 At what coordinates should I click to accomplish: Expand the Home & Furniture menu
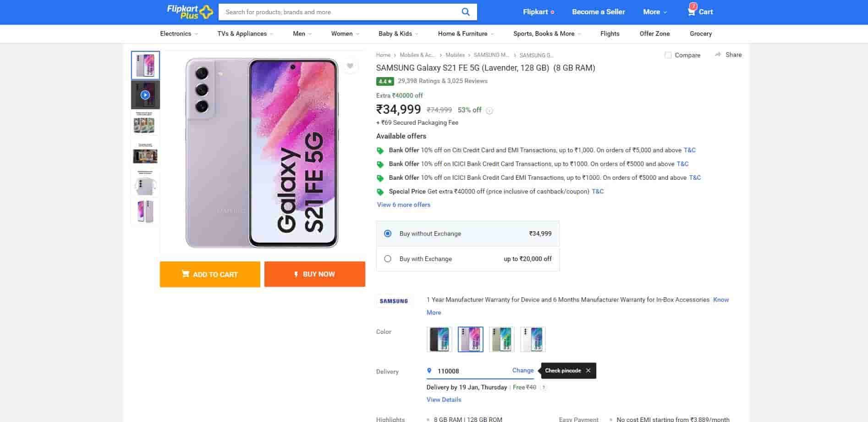[466, 34]
